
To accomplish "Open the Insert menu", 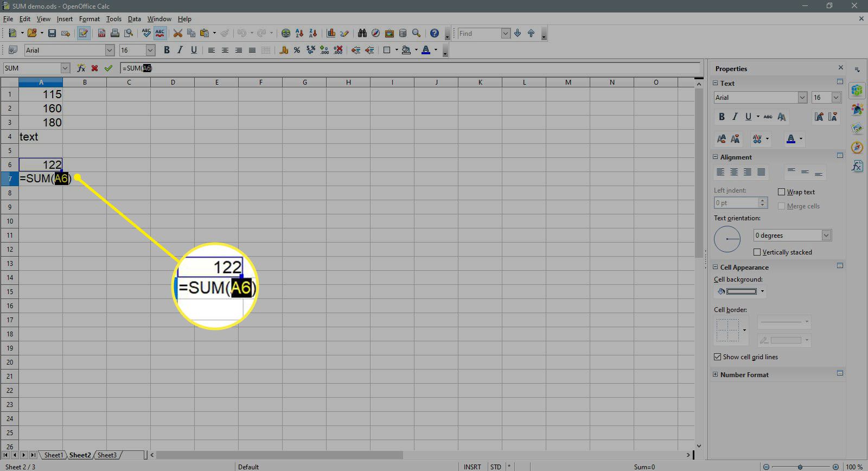I will tap(65, 19).
